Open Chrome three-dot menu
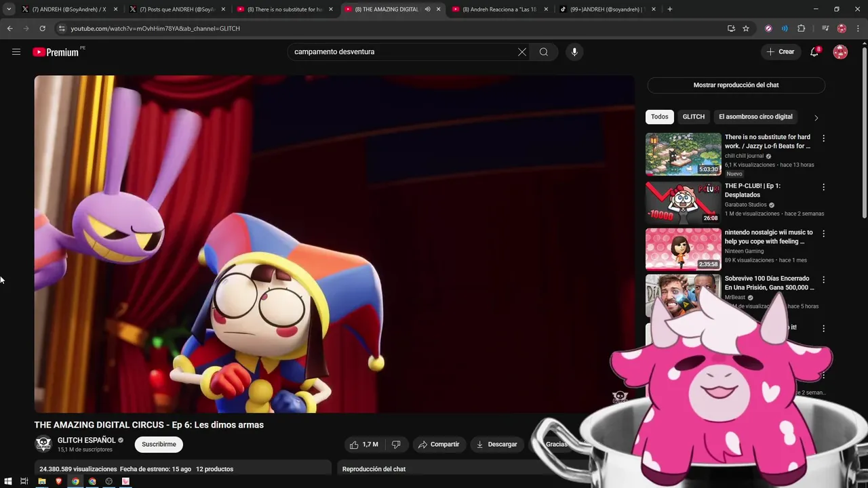 pyautogui.click(x=858, y=28)
